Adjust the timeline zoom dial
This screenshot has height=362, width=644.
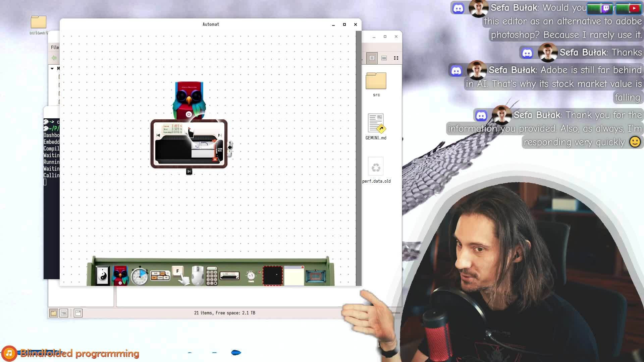pyautogui.click(x=220, y=150)
